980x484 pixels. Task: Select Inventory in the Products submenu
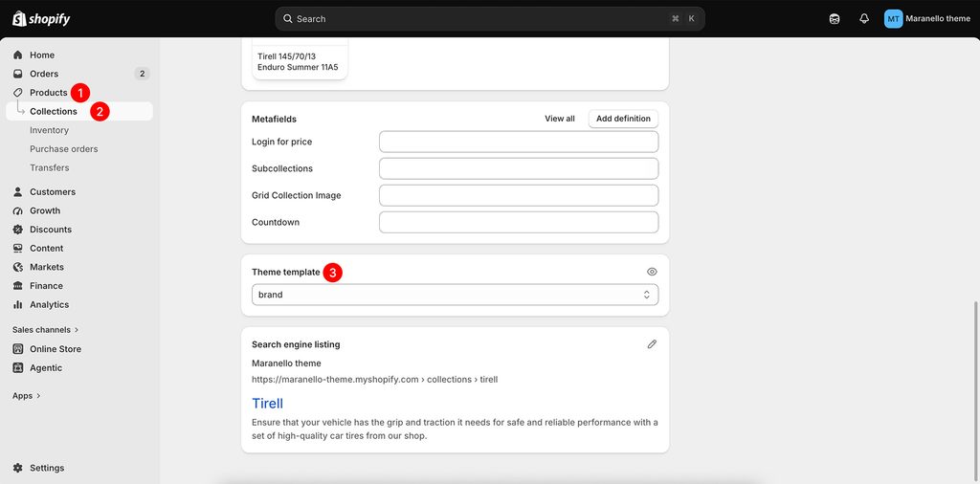pyautogui.click(x=50, y=130)
